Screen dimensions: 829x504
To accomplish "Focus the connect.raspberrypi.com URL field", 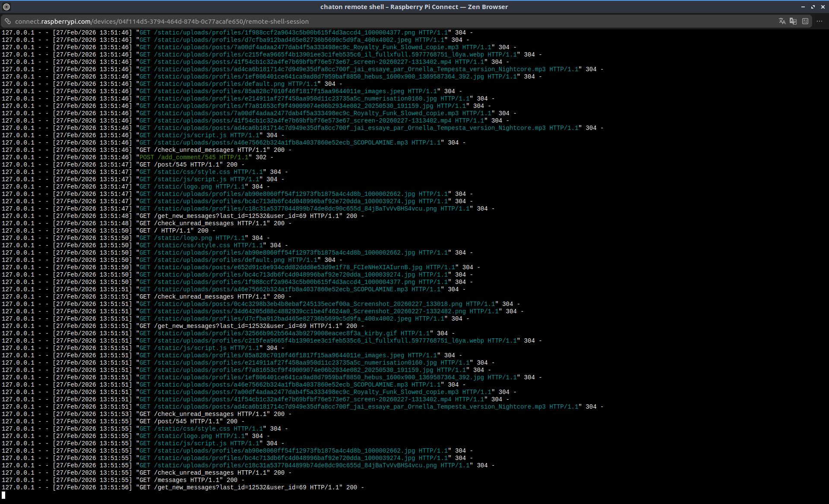I will point(162,21).
